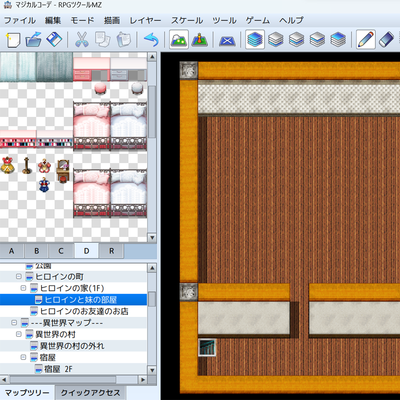Open the ツール menu
The height and width of the screenshot is (400, 400).
coord(224,20)
